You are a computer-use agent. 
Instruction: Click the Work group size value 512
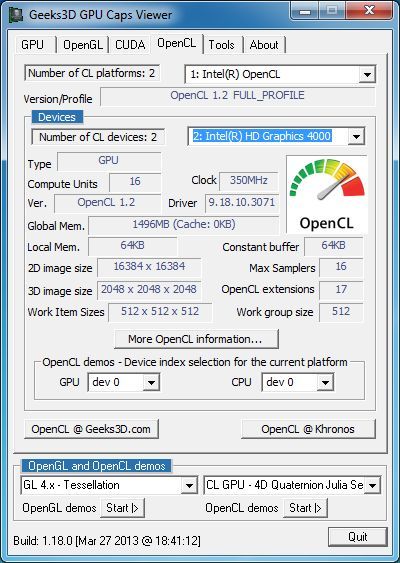[x=341, y=312]
